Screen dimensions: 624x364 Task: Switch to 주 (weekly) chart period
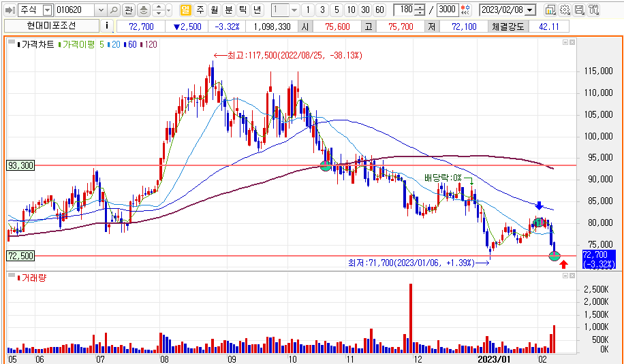point(200,10)
